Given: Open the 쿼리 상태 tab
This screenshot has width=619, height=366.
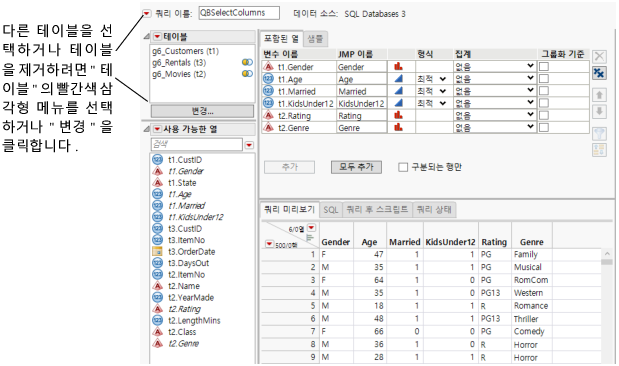Looking at the screenshot, I should [434, 210].
